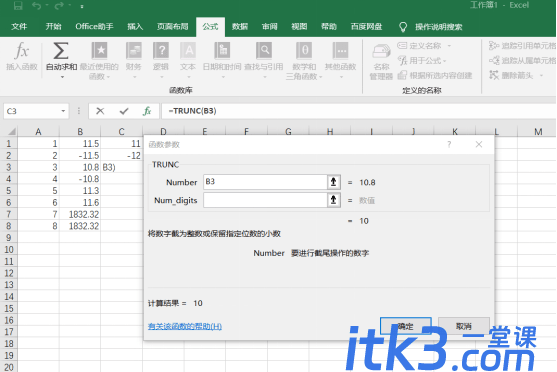Viewport: 557px width, 372px height.
Task: Switch to the Help (帮助) tab
Action: coord(329,27)
